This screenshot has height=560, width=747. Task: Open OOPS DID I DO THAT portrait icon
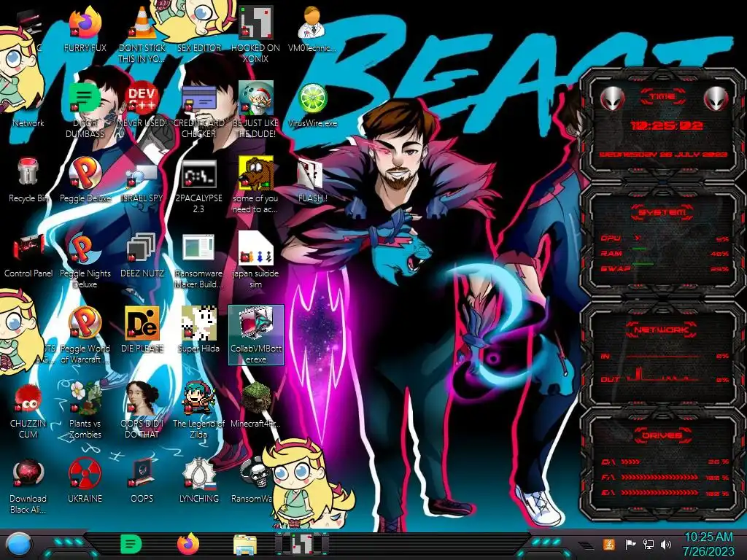click(x=142, y=411)
